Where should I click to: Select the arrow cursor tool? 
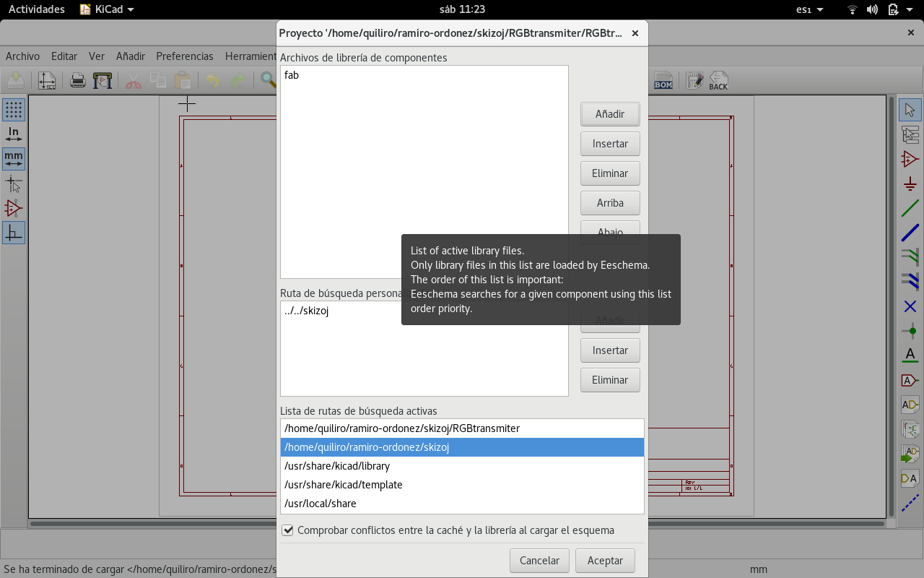[x=910, y=110]
